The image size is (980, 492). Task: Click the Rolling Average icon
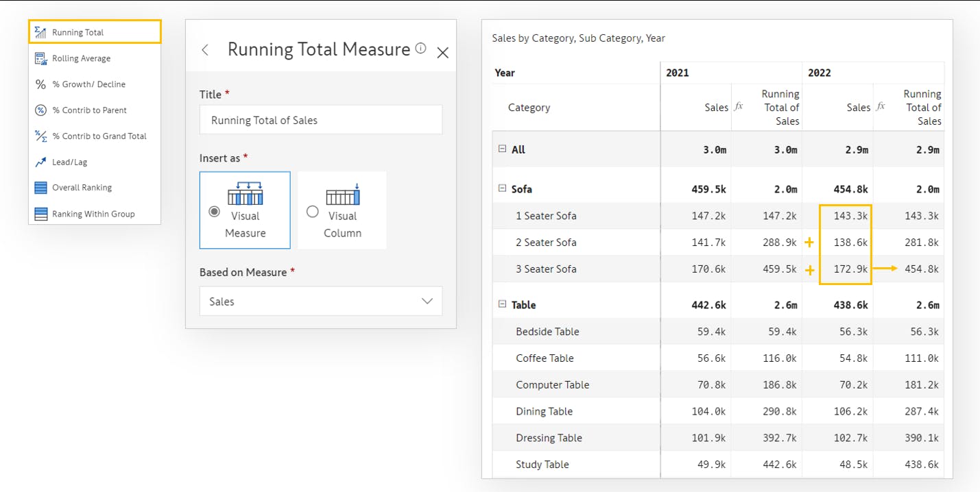(40, 58)
